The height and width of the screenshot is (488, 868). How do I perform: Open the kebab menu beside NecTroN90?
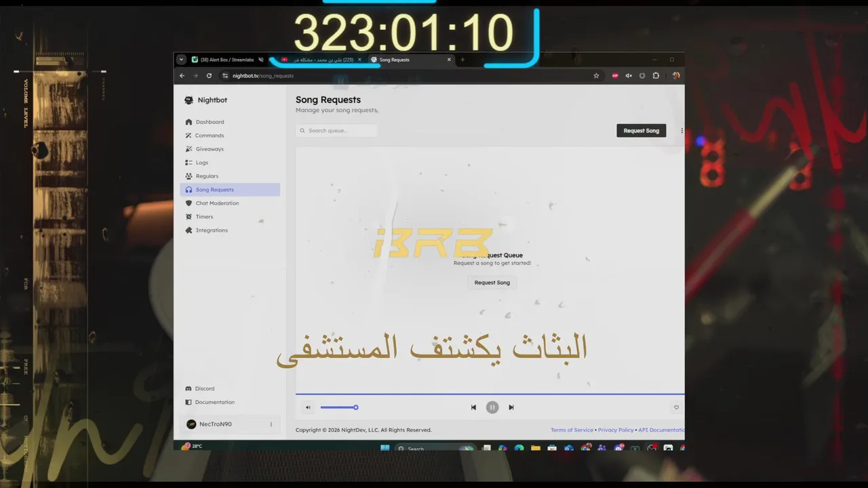coord(271,424)
